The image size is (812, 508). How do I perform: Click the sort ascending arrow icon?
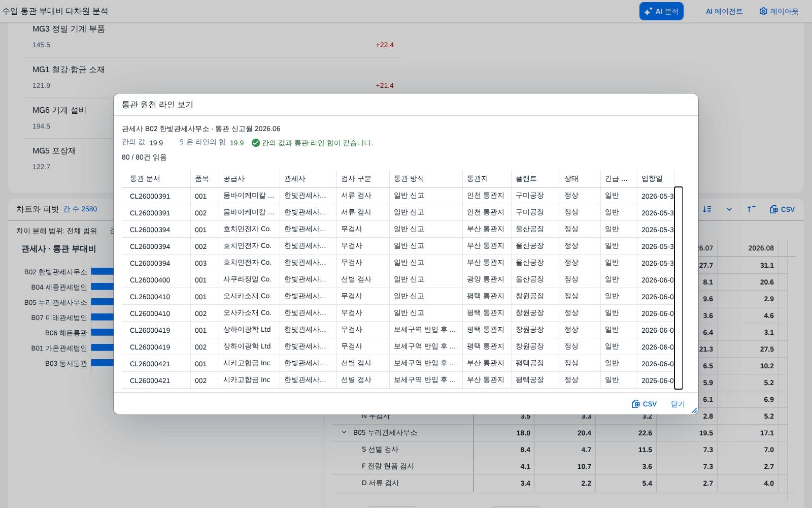tap(751, 209)
